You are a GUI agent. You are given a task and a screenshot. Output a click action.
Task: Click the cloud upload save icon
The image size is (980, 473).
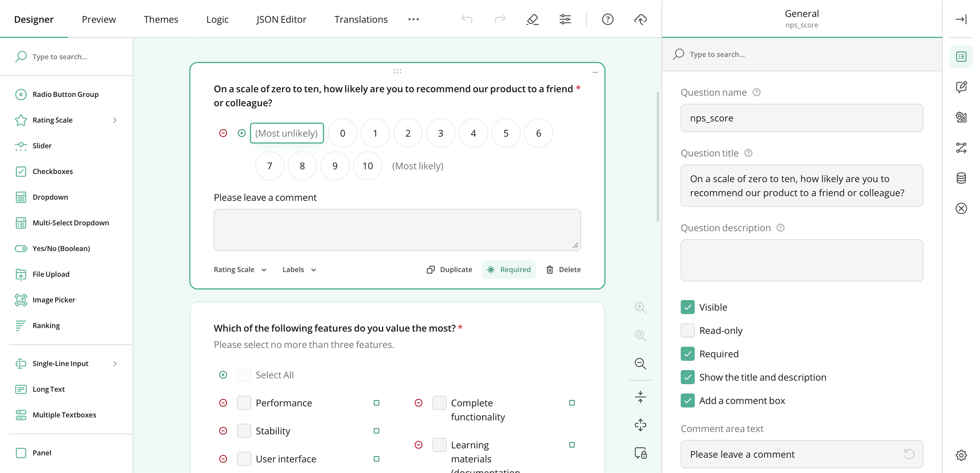pos(640,19)
